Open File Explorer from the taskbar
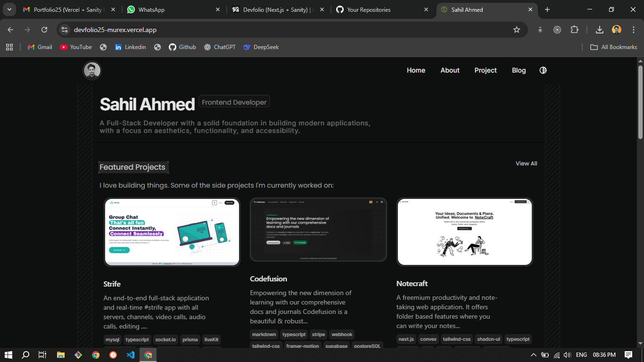 (x=60, y=355)
